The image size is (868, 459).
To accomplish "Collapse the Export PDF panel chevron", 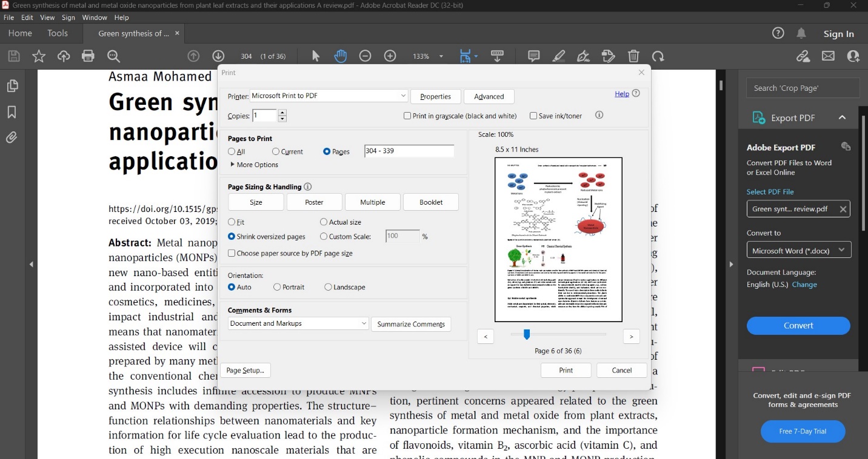I will click(843, 117).
